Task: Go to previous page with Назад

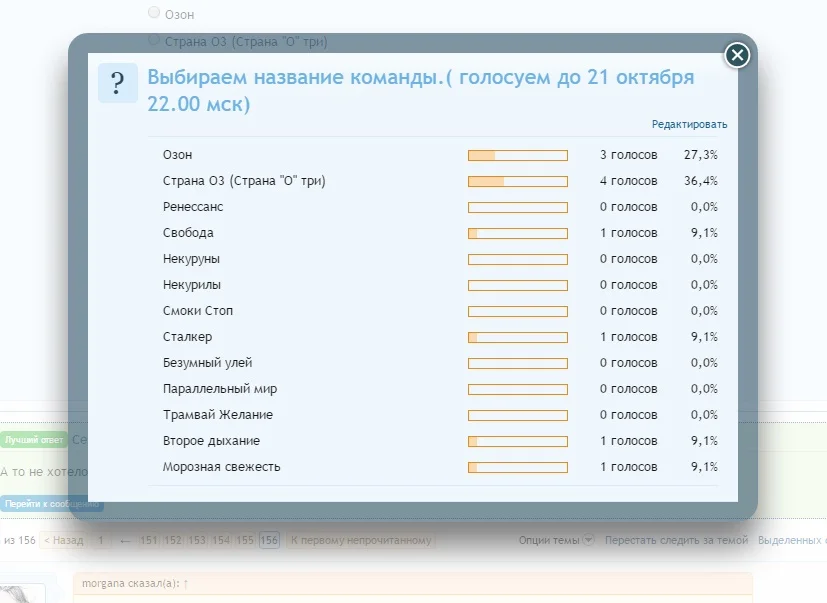Action: [64, 540]
